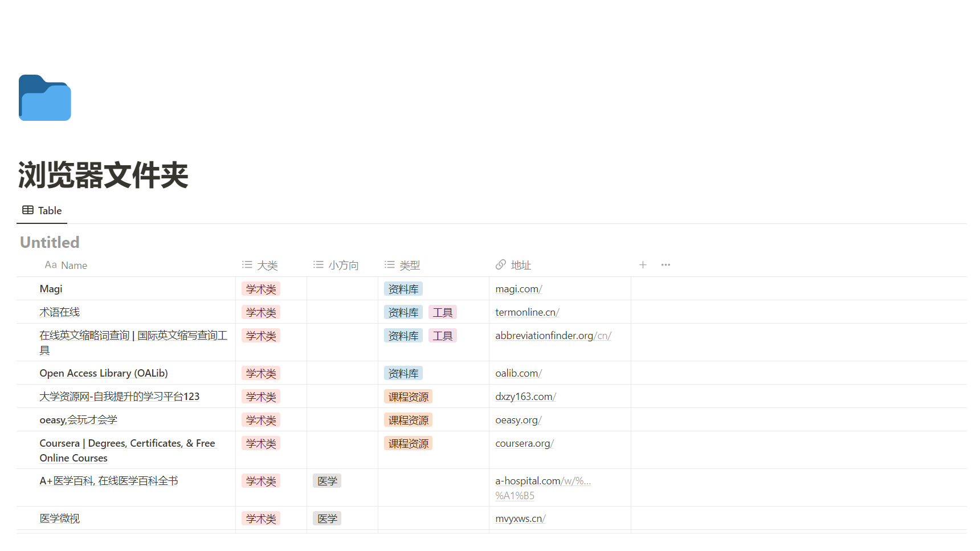Image resolution: width=980 pixels, height=551 pixels.
Task: Click 工具 tag in abbreviationfinder row
Action: click(443, 336)
